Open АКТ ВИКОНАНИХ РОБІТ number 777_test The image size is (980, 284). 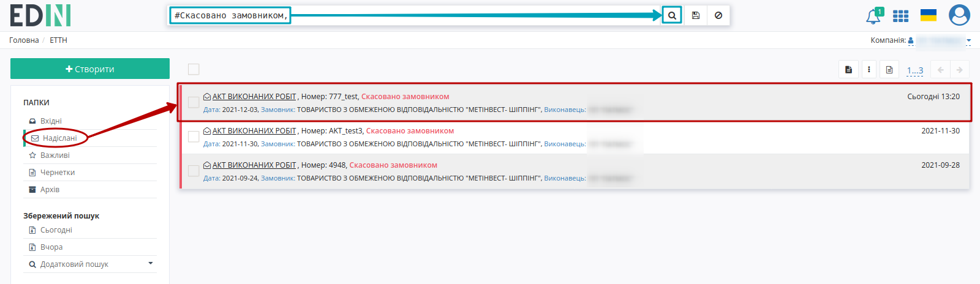(254, 97)
